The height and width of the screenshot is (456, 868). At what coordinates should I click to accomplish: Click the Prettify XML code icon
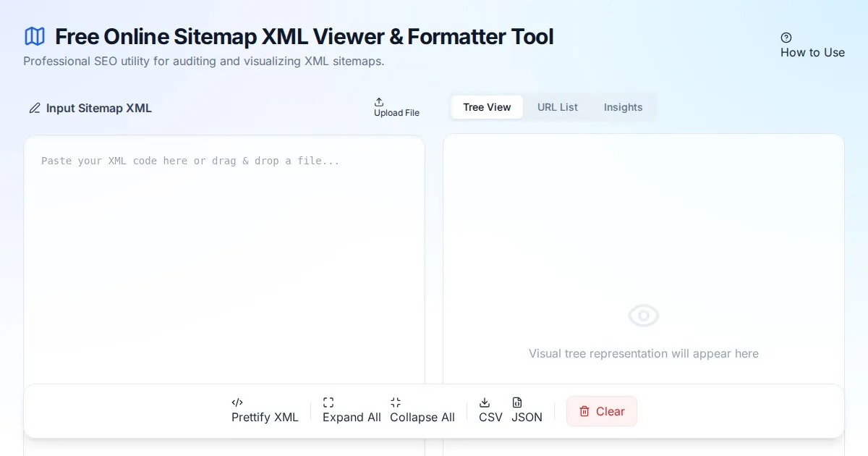point(237,402)
